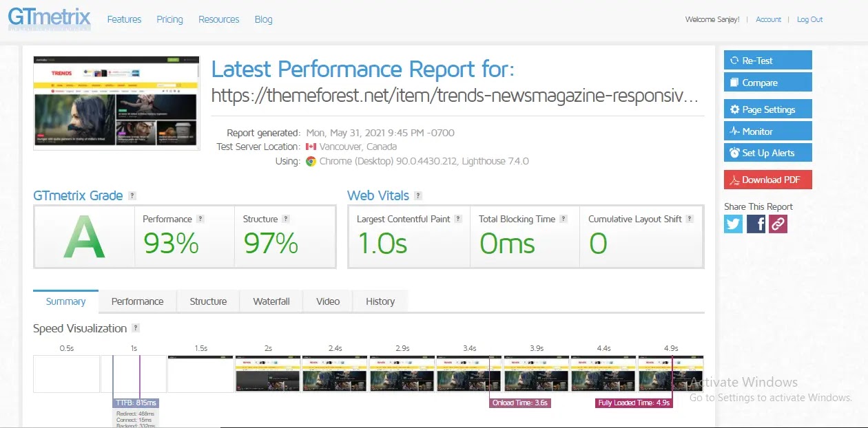868x428 pixels.
Task: Click the Re-Test button
Action: click(x=768, y=61)
